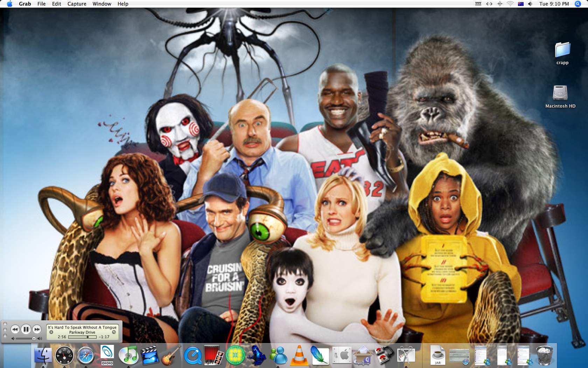Select the Macintosh HD drive icon

[x=560, y=93]
